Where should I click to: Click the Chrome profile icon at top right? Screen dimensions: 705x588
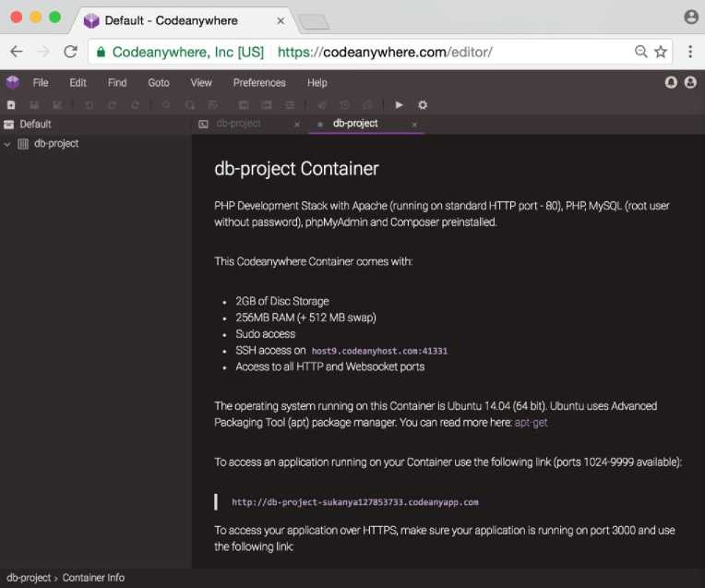tap(691, 18)
